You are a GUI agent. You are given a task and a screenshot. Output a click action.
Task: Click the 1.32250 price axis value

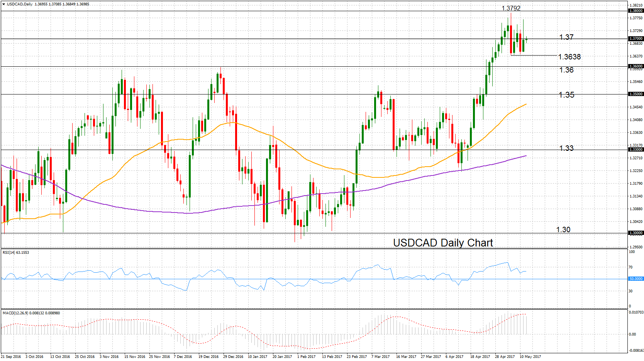click(x=636, y=171)
